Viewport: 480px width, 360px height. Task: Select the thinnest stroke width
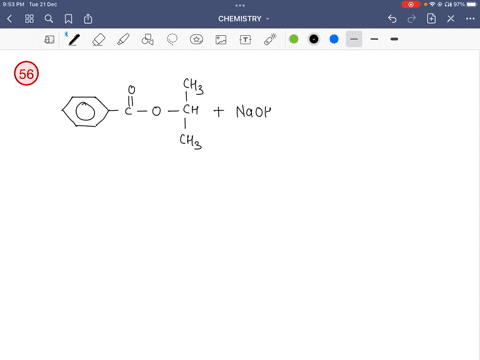click(354, 39)
